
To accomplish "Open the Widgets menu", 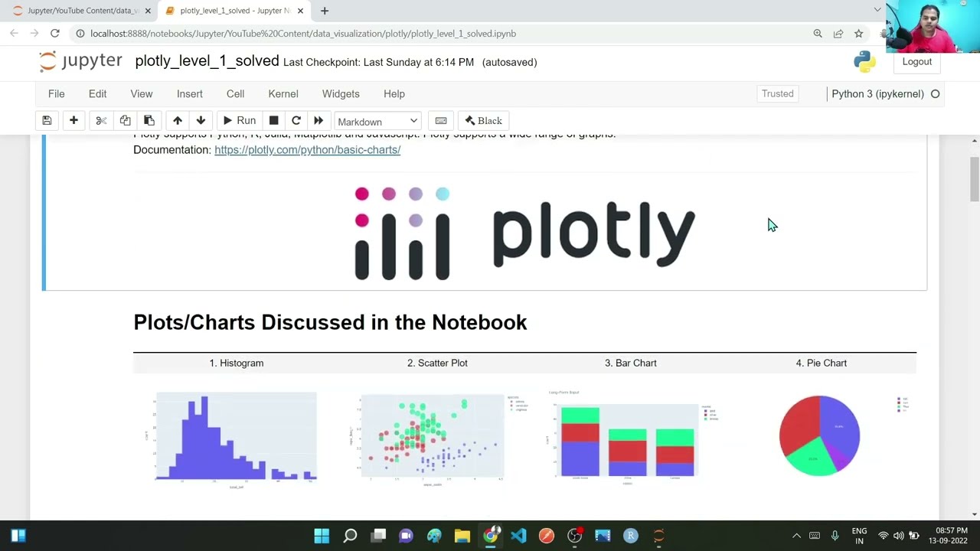I will 341,93.
